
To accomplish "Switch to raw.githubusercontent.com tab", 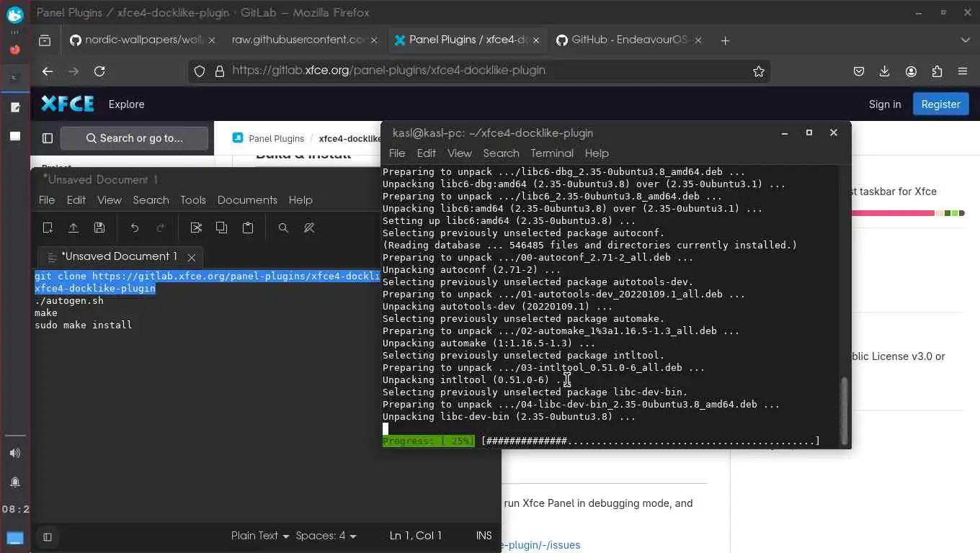I will click(304, 40).
